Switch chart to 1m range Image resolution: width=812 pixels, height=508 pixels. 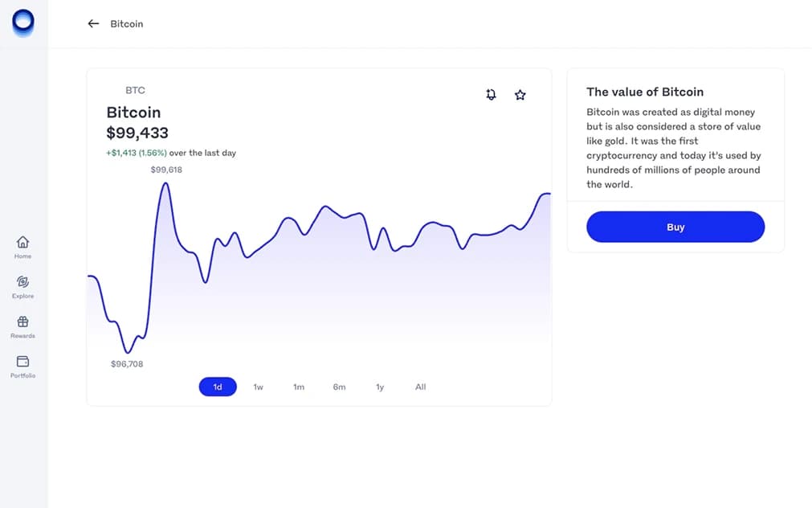pyautogui.click(x=299, y=387)
